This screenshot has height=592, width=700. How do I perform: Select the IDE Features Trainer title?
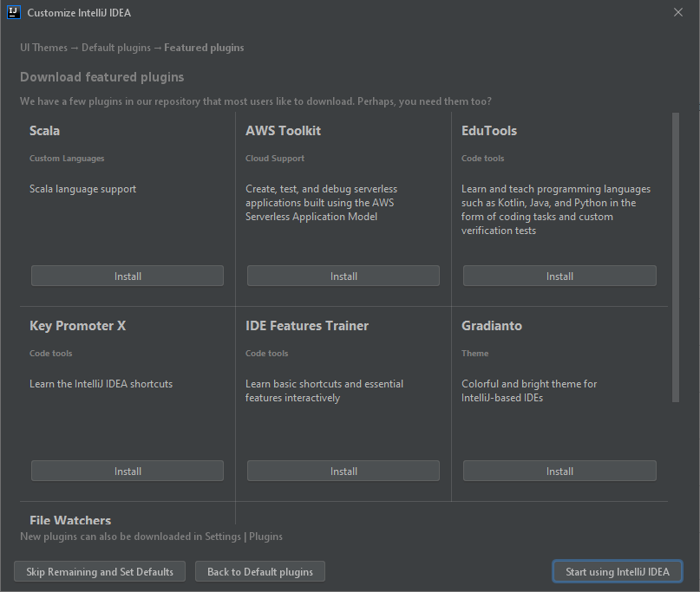point(307,326)
